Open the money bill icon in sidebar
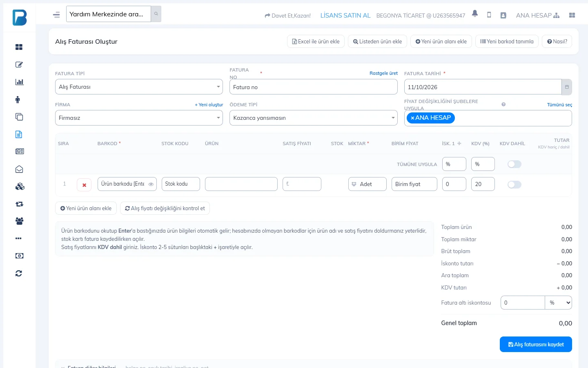The width and height of the screenshot is (588, 368). pyautogui.click(x=19, y=256)
